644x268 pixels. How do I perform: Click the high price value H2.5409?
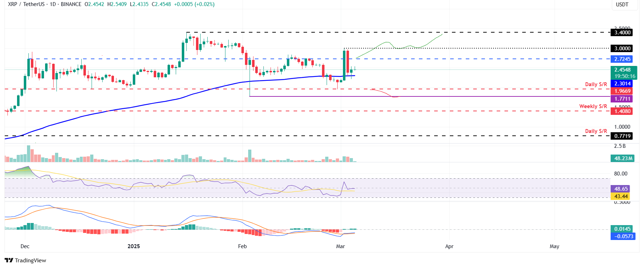[117, 4]
